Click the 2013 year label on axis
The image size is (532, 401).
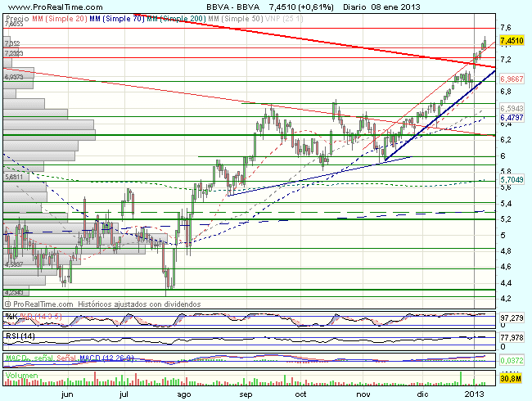tap(475, 394)
